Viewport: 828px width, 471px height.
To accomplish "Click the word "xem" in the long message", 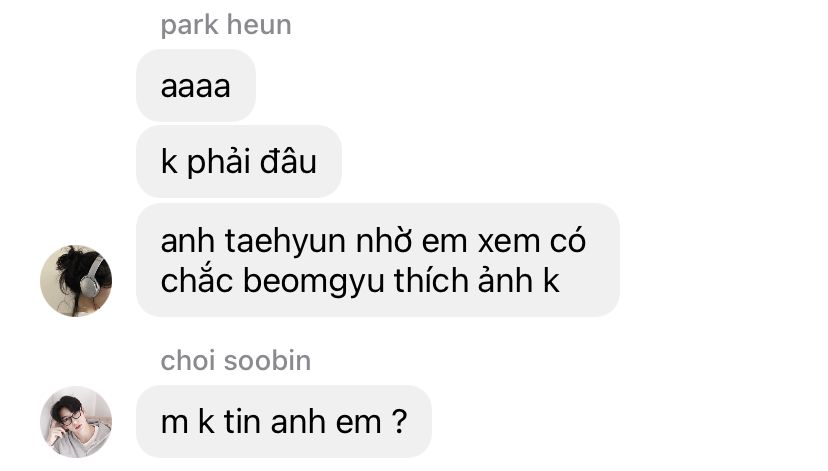I will coord(507,242).
